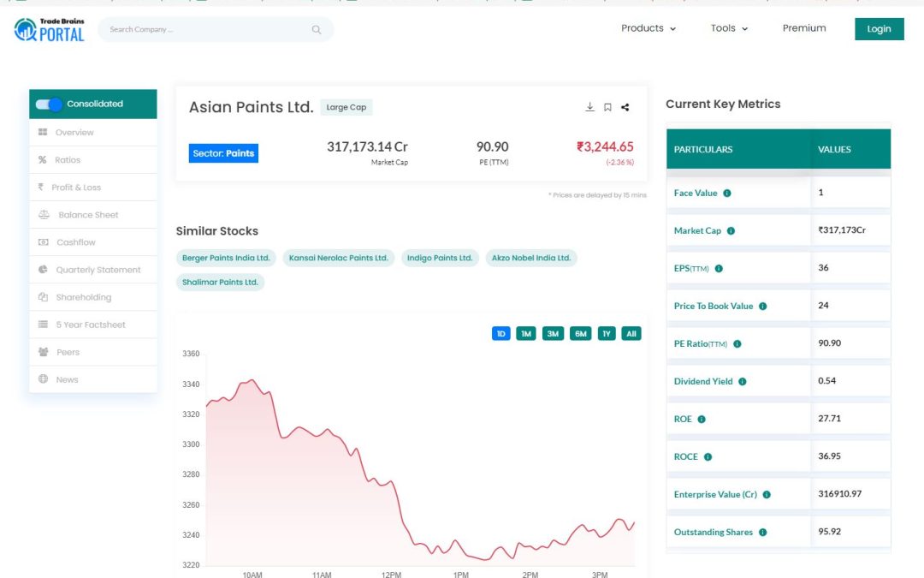Image resolution: width=924 pixels, height=578 pixels.
Task: Click info icon beside Outstanding Shares
Action: pos(763,533)
